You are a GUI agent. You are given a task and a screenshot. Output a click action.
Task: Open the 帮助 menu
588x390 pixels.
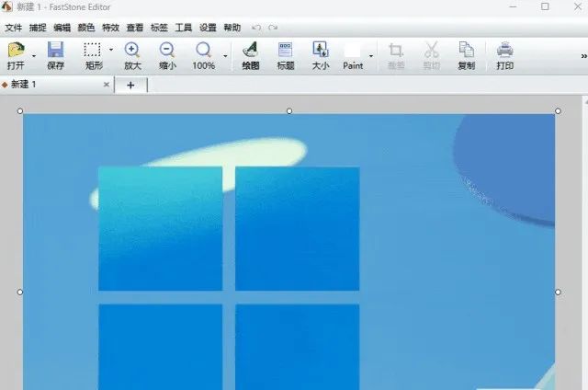[x=232, y=28]
